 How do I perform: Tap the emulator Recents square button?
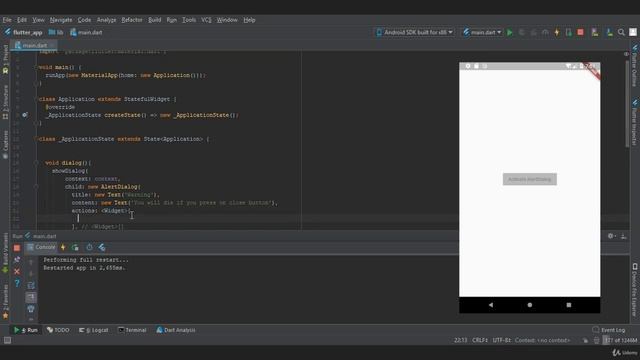coord(569,305)
